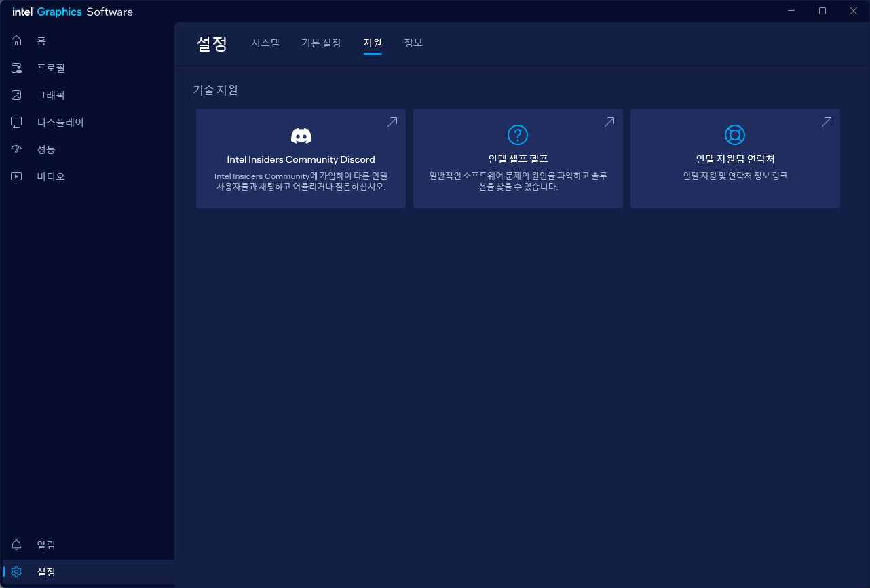Click the Settings (설정) gear icon

[17, 572]
